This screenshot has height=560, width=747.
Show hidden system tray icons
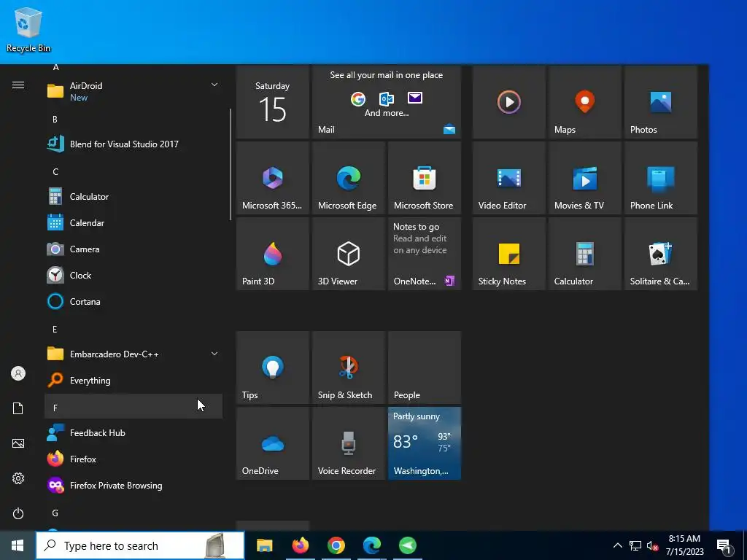point(617,545)
